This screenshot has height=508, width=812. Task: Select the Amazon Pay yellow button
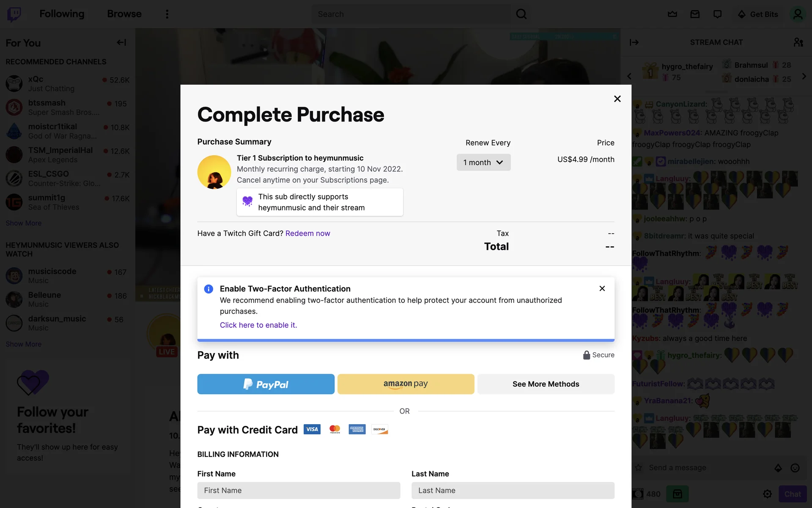406,384
